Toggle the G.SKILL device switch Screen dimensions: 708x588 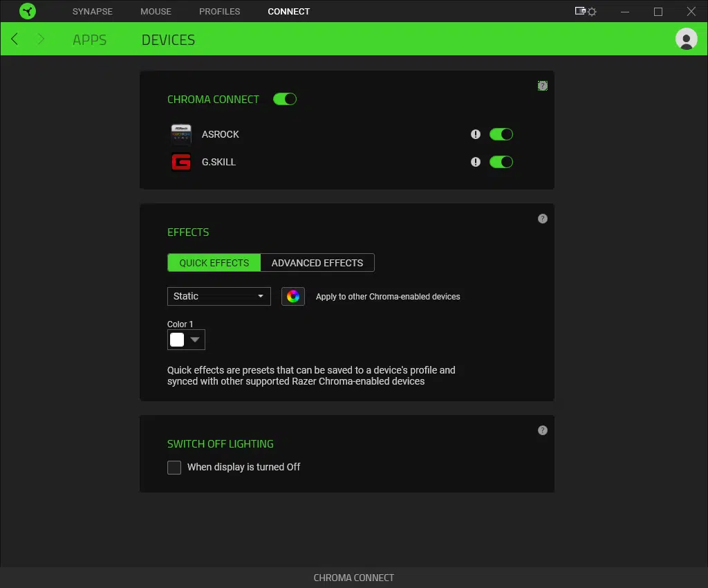501,162
